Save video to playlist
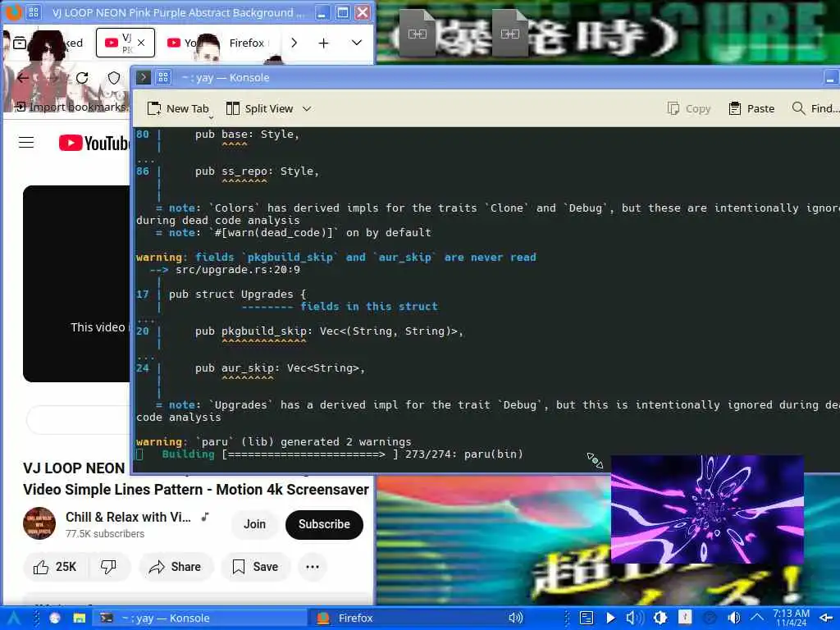Image resolution: width=840 pixels, height=630 pixels. [x=255, y=567]
